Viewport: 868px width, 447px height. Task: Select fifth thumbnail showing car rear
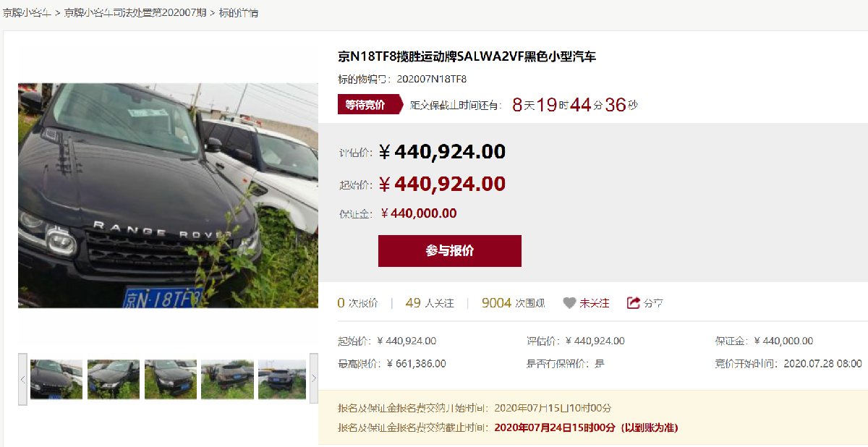point(282,379)
